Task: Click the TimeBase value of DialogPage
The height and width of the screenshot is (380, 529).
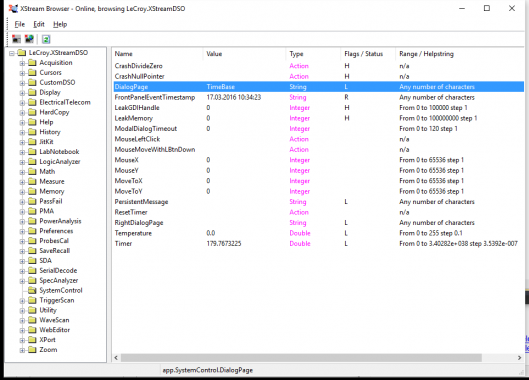Action: tap(221, 87)
